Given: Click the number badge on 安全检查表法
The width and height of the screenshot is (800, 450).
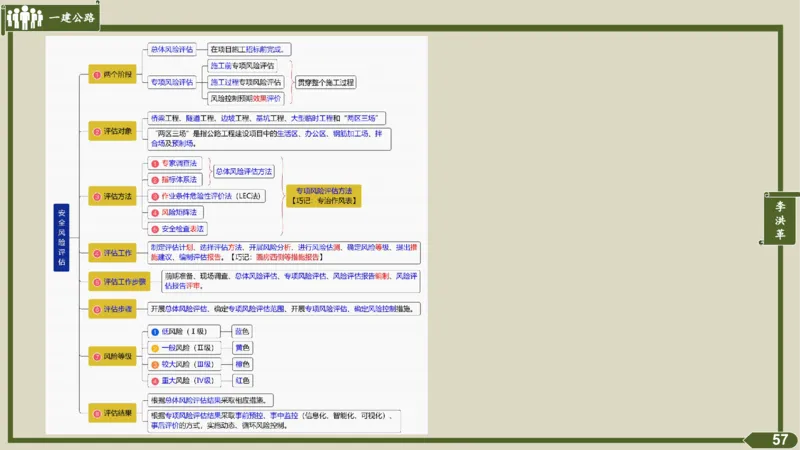Looking at the screenshot, I should pyautogui.click(x=155, y=230).
